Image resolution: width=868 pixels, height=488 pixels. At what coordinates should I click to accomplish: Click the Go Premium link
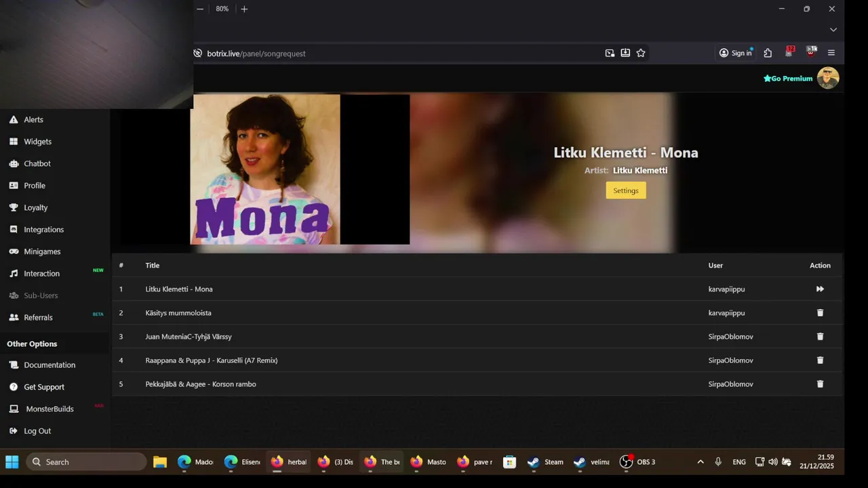tap(788, 79)
